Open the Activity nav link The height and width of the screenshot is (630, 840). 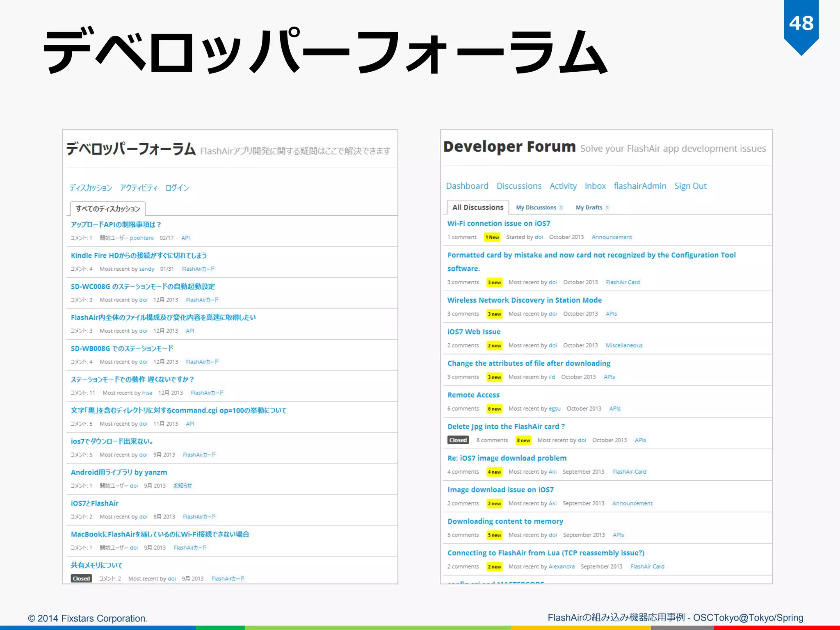tap(563, 186)
